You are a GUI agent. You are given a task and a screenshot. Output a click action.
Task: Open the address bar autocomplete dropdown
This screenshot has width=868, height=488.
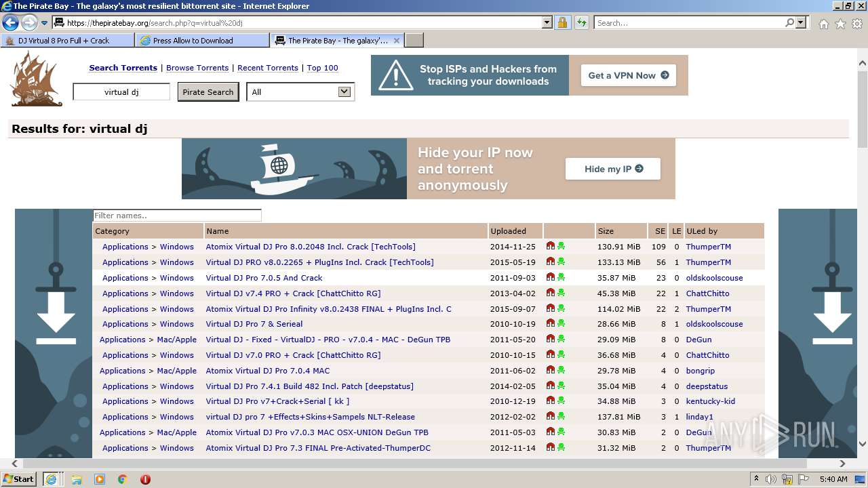tap(547, 22)
